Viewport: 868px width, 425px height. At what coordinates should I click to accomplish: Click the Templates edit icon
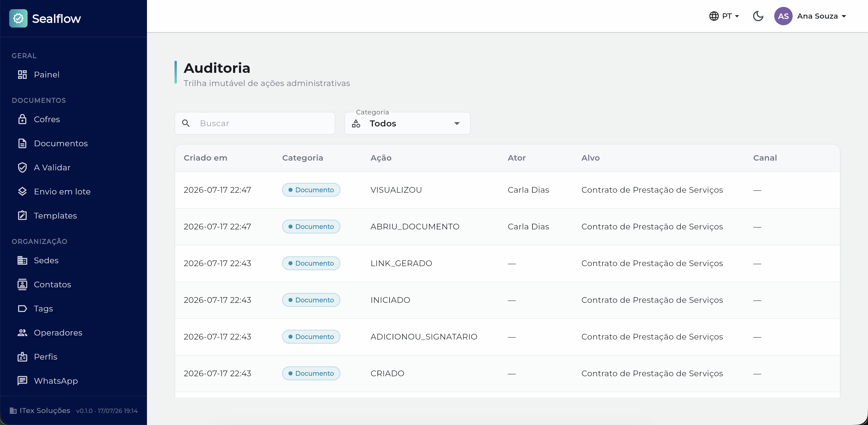tap(22, 216)
